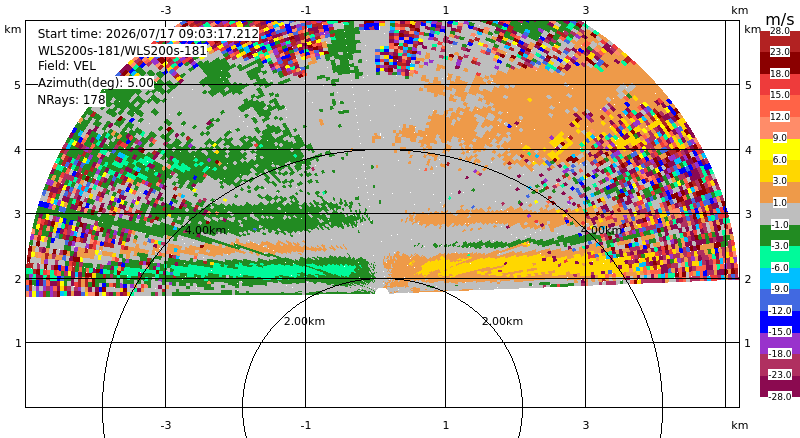This screenshot has height=438, width=800.
Task: Click the purple -18.0 colorbar band
Action: coord(780,343)
